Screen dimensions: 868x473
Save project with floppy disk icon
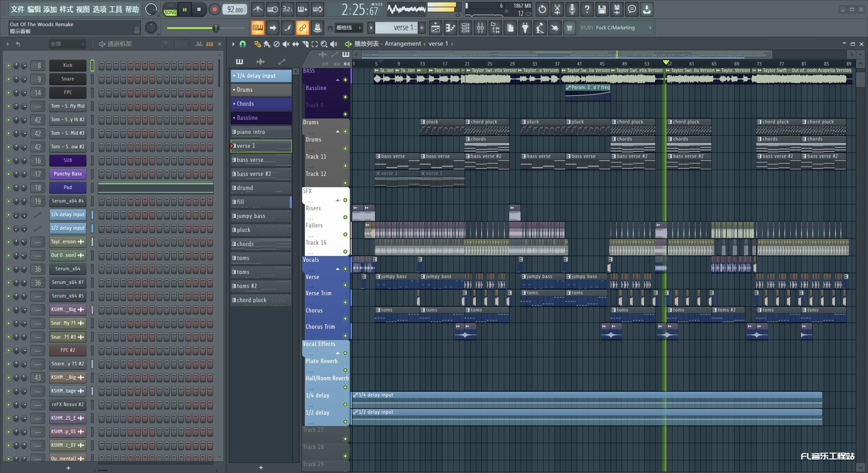point(602,9)
